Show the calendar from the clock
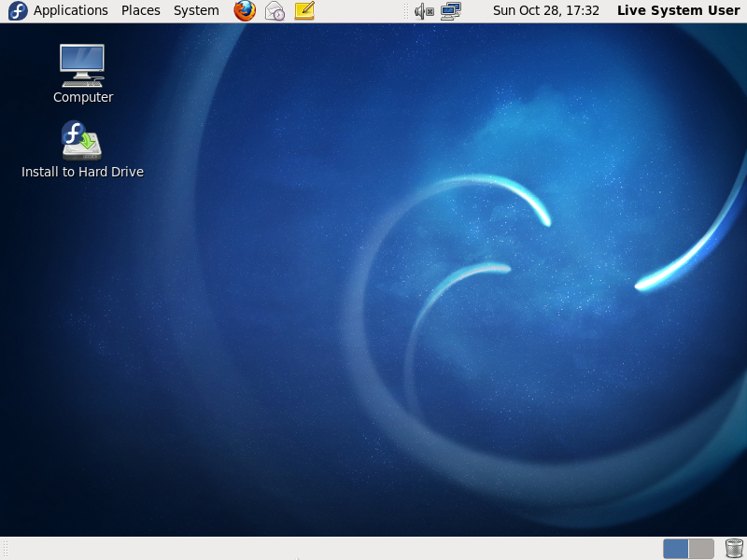This screenshot has width=747, height=560. (545, 11)
